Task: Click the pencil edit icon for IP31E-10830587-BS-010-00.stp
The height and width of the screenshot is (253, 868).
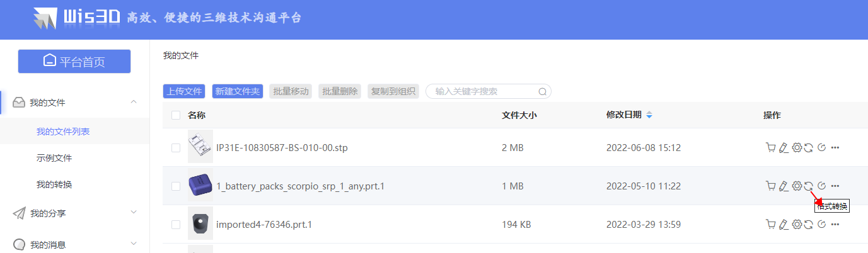Action: tap(784, 148)
